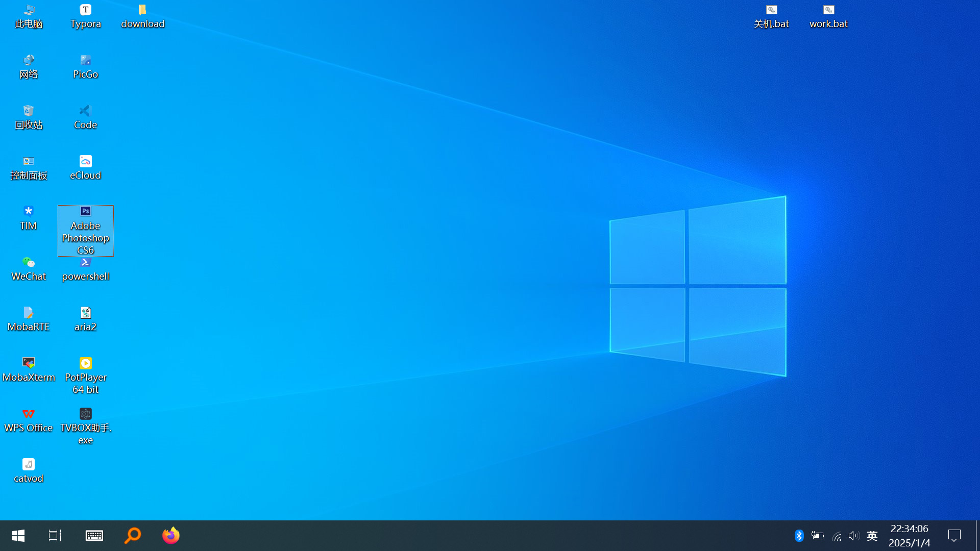The width and height of the screenshot is (980, 551).
Task: Open the clock showing 22:34:06
Action: (910, 536)
